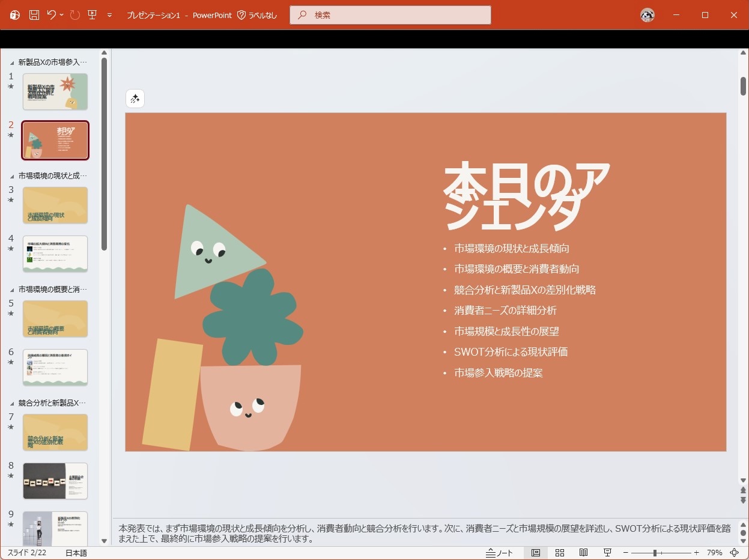Viewport: 749px width, 560px height.
Task: Start slideshow from the Quick Access Toolbar icon
Action: 92,15
